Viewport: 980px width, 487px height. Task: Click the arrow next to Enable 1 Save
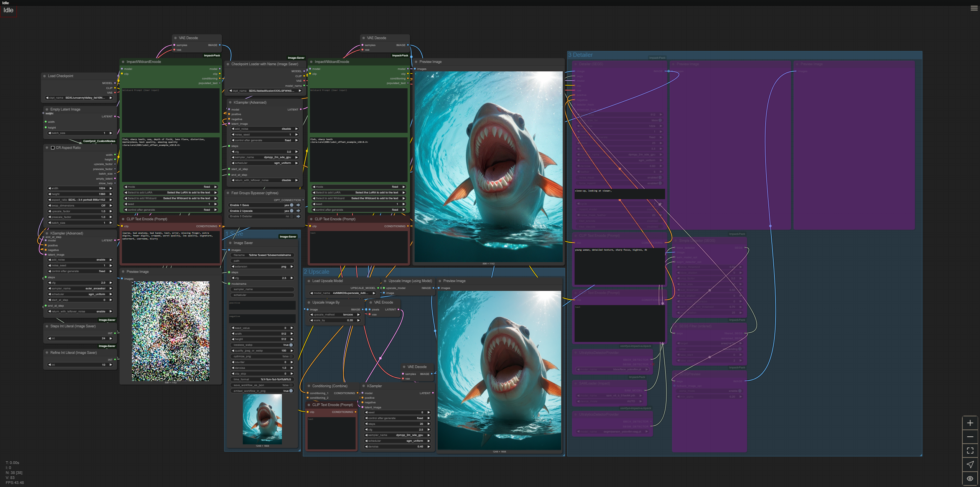[x=298, y=205]
